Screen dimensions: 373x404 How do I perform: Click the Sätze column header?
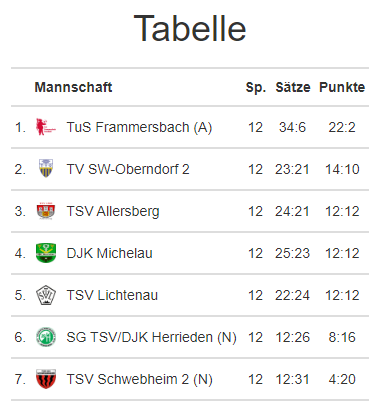point(293,87)
